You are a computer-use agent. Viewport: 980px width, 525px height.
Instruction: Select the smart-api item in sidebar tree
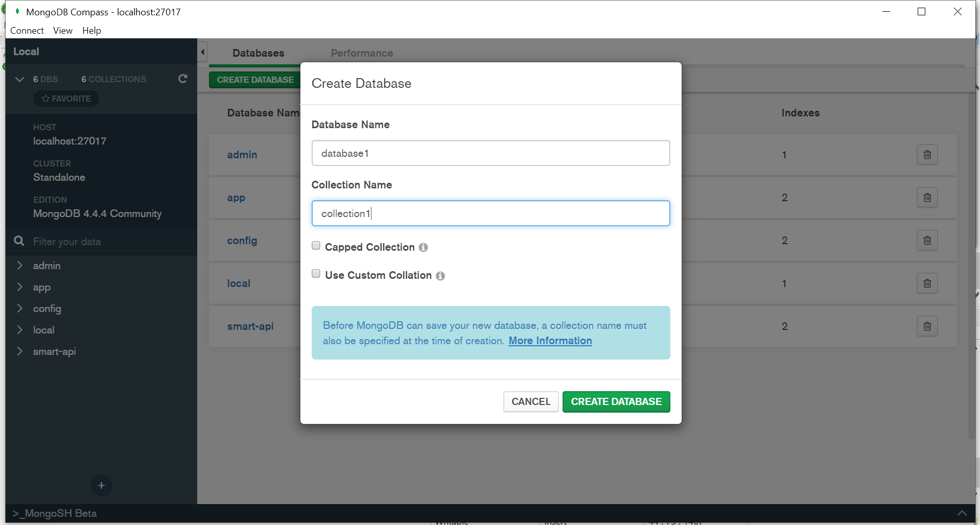(55, 351)
